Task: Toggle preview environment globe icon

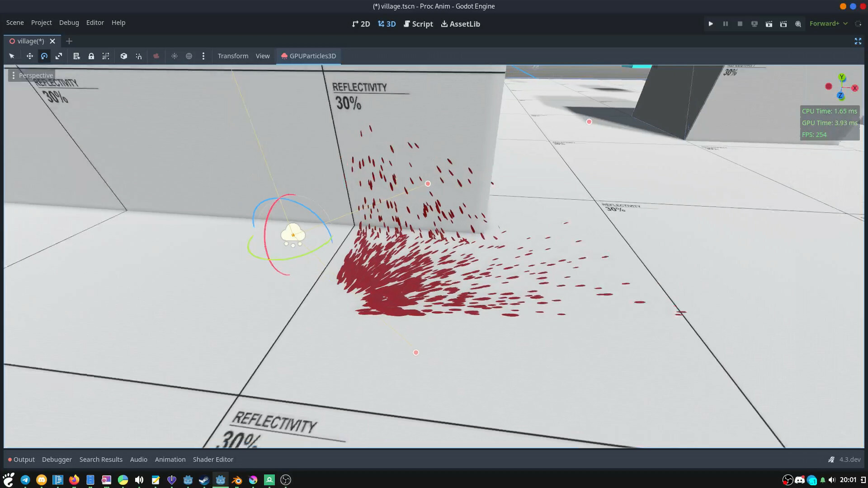Action: (x=189, y=56)
